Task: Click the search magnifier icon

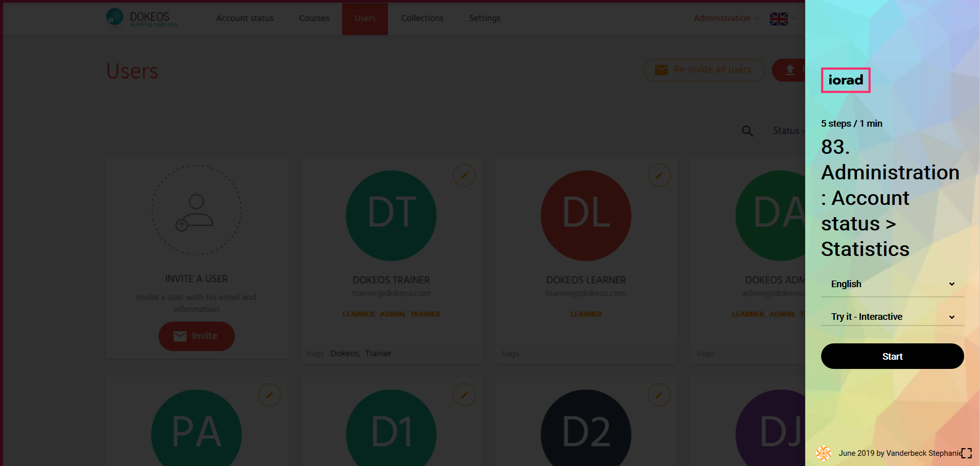Action: tap(747, 131)
